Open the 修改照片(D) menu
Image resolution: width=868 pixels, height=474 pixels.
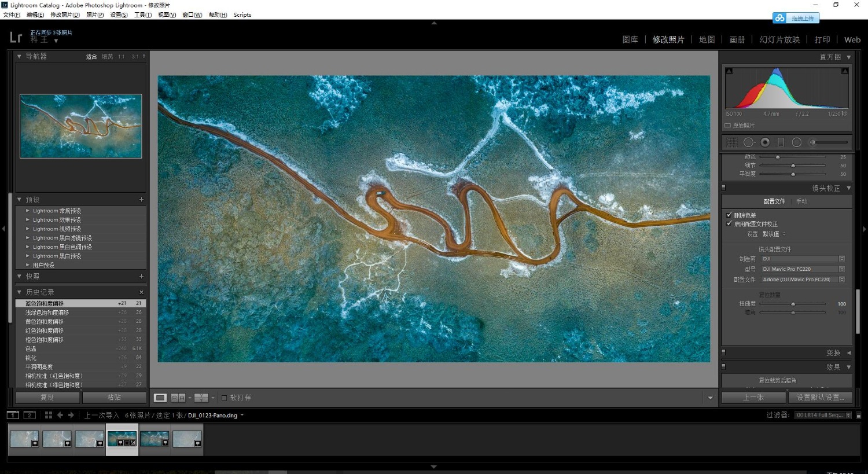(65, 15)
